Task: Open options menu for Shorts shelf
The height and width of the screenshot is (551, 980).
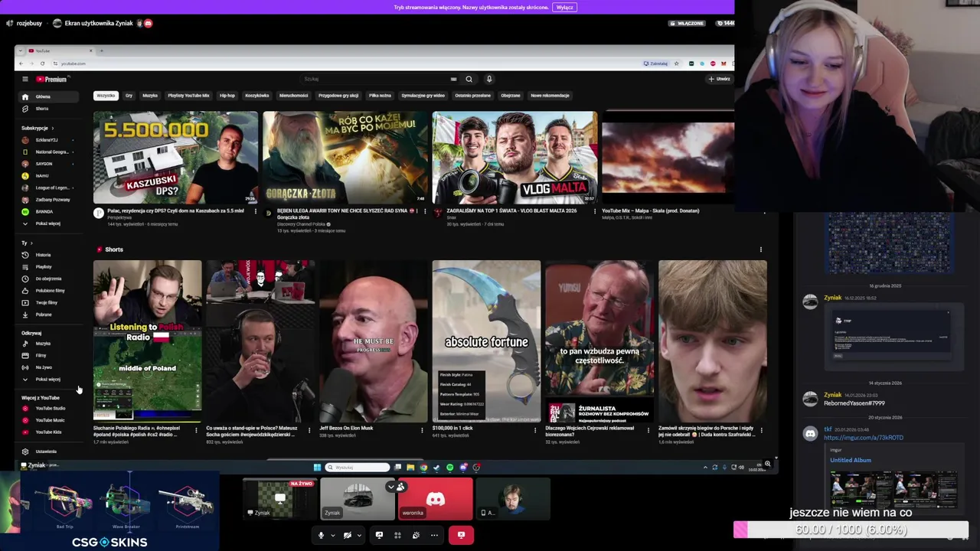Action: pyautogui.click(x=760, y=249)
